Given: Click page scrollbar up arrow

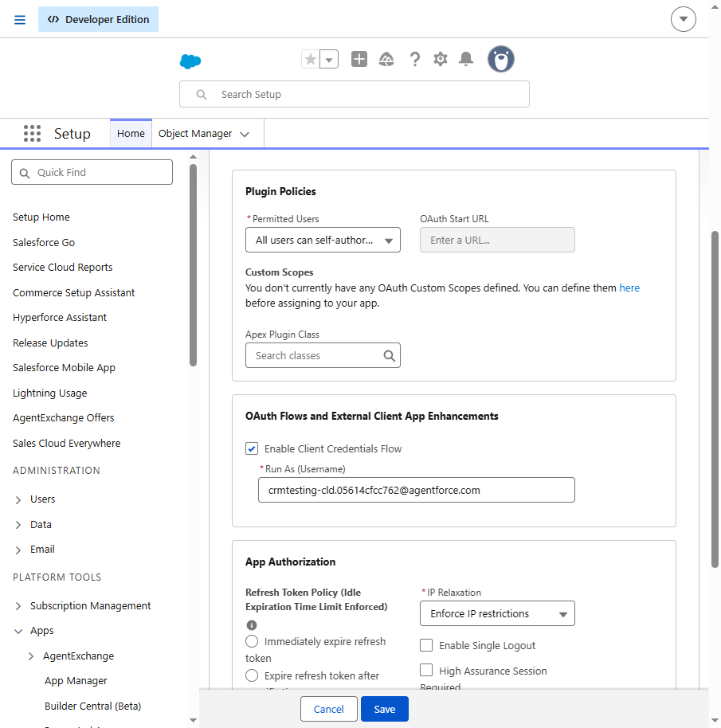Looking at the screenshot, I should [715, 7].
